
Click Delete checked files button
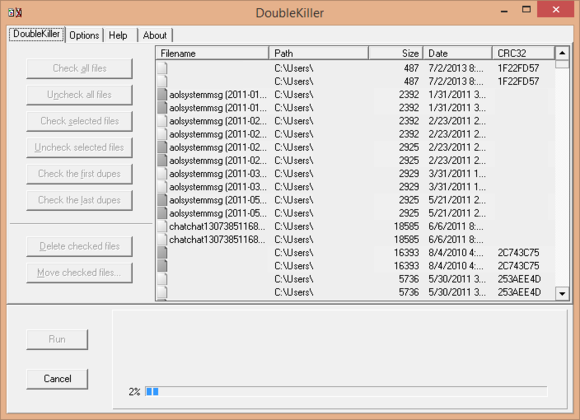80,246
